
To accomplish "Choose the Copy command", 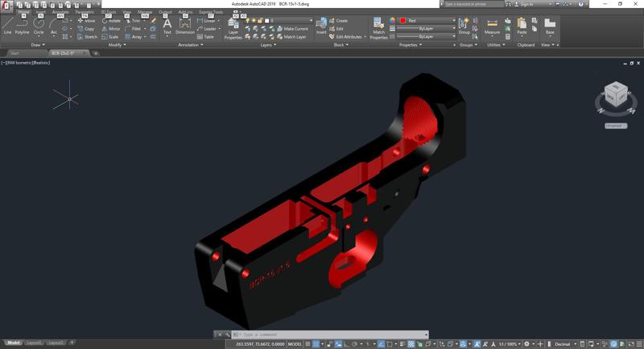I will (x=85, y=29).
